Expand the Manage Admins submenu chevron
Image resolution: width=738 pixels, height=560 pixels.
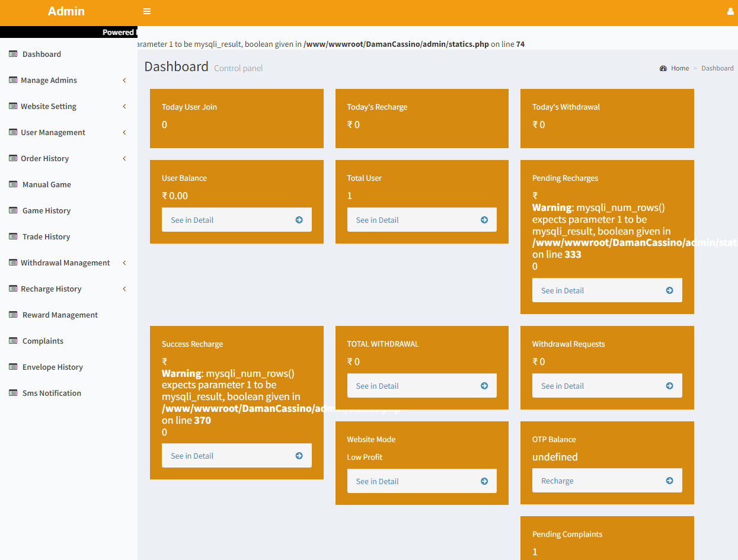point(124,80)
